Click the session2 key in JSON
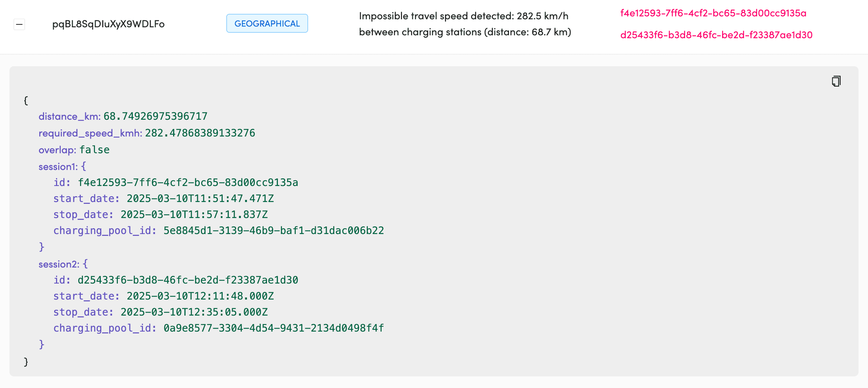The width and height of the screenshot is (868, 388). click(x=58, y=264)
